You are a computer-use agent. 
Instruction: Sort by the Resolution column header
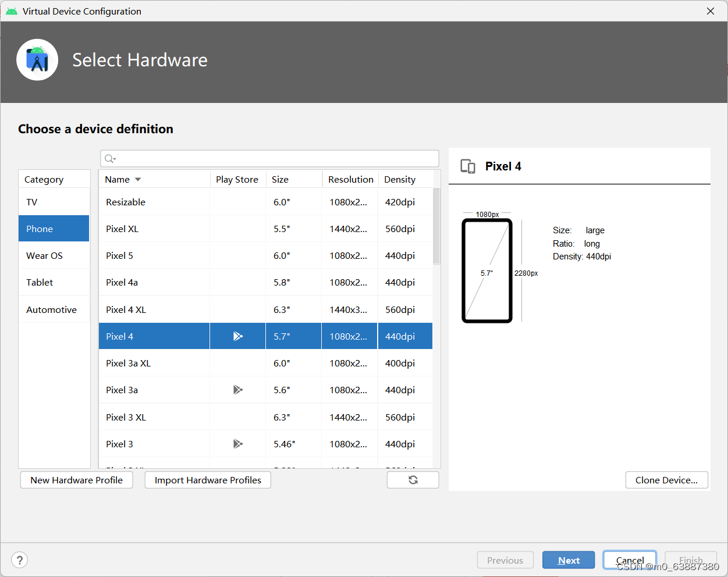tap(350, 179)
